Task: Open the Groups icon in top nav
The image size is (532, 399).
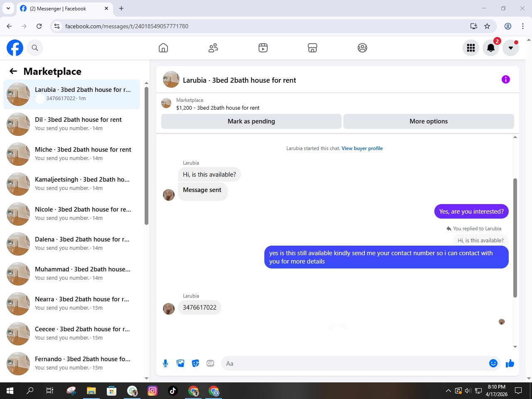Action: coord(362,48)
